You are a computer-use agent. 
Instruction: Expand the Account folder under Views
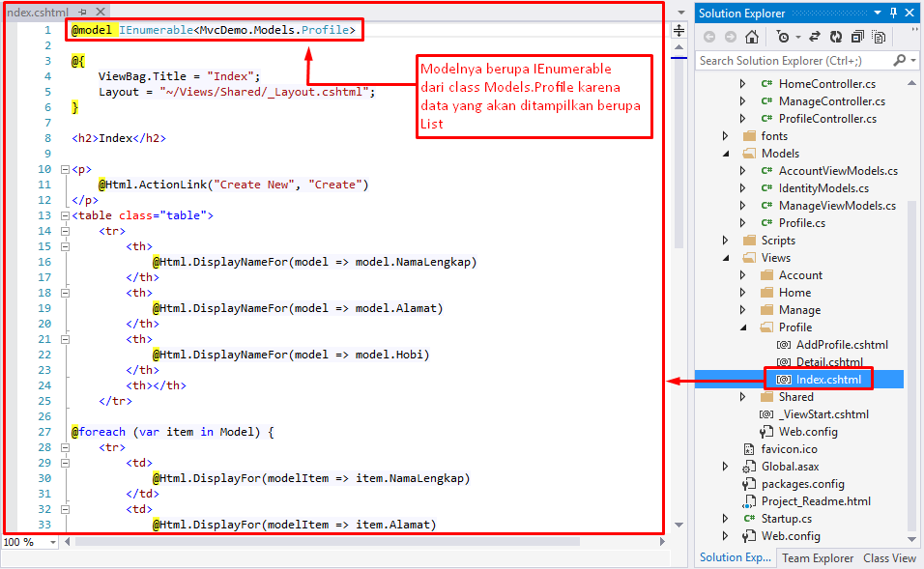click(742, 274)
